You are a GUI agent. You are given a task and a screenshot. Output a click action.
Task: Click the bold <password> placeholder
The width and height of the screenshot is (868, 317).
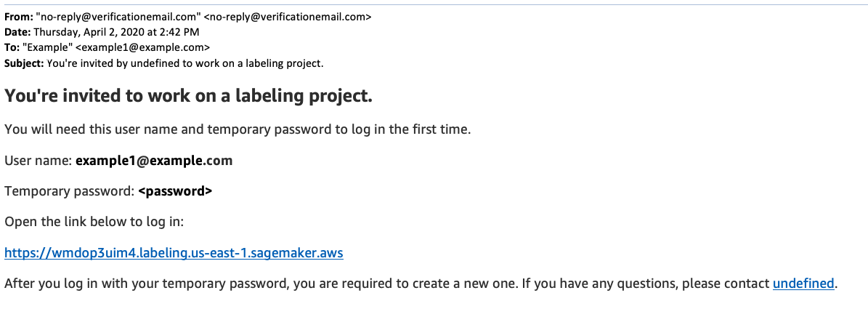point(175,191)
